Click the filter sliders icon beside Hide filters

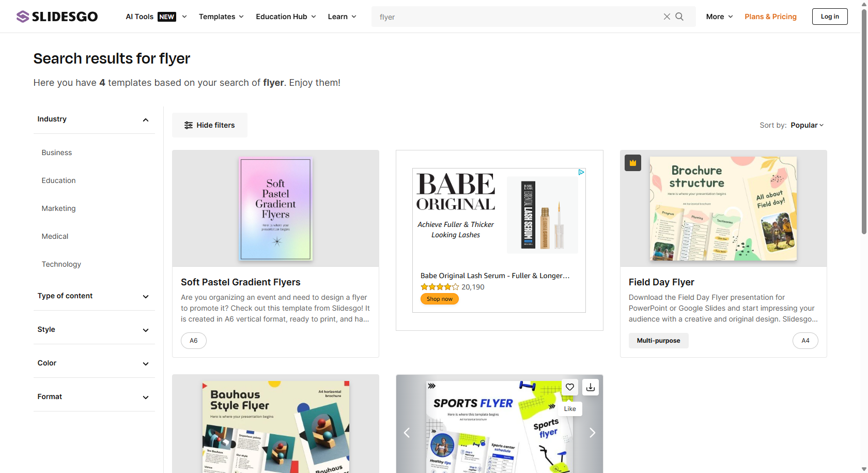coord(189,125)
